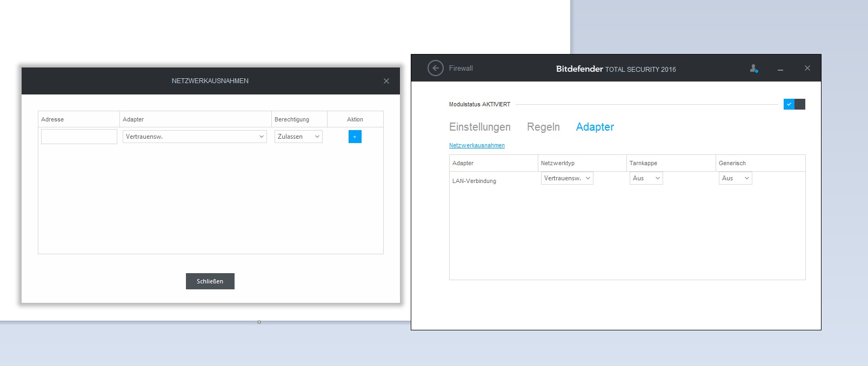The image size is (868, 366).
Task: Click the Adapter column header in Bitdefender table
Action: (494, 163)
